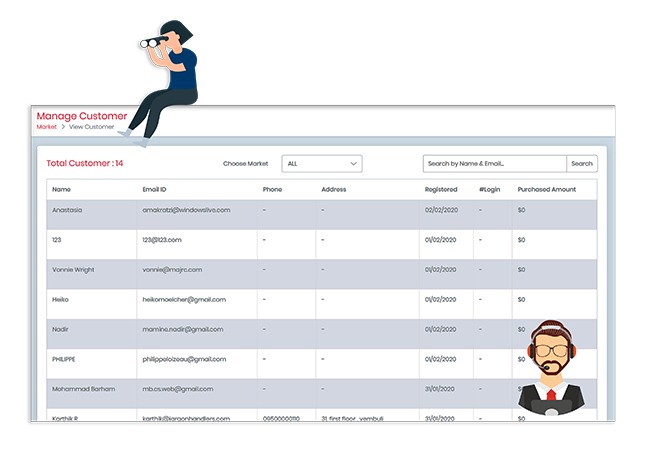
Task: Open the Choose Market dropdown set to ALL
Action: (x=322, y=164)
